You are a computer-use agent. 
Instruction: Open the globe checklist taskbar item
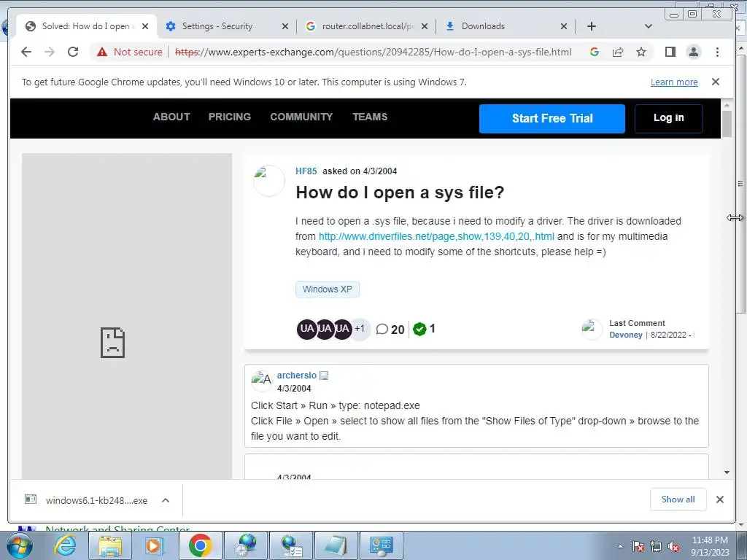coord(292,545)
